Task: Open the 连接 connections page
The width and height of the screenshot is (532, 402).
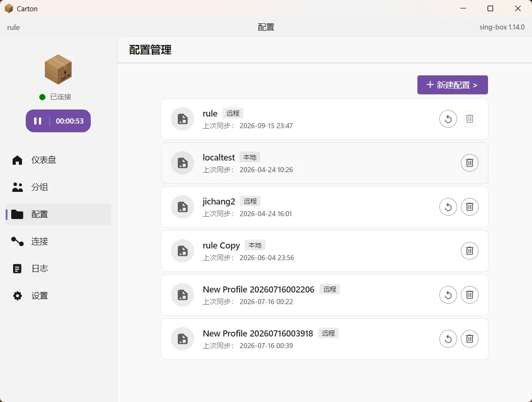Action: point(58,241)
